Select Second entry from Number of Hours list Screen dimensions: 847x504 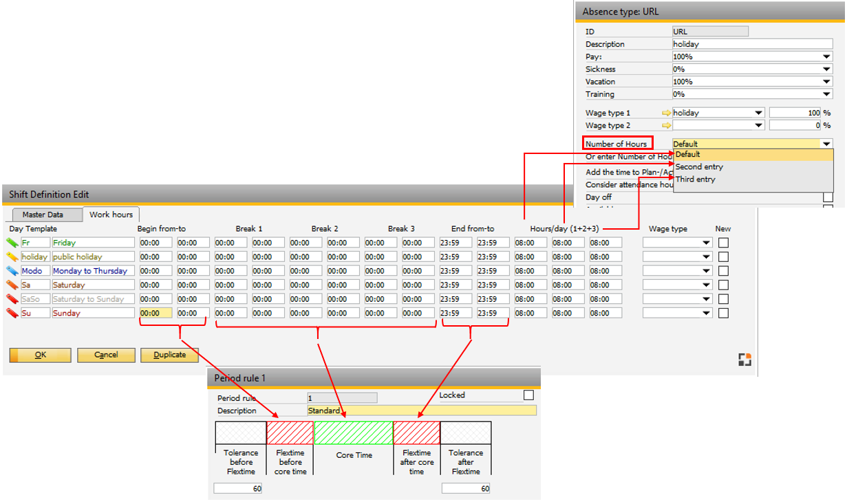(699, 167)
